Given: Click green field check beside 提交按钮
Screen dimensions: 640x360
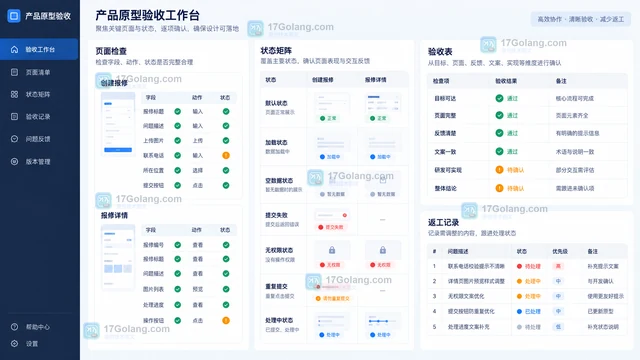Looking at the screenshot, I should (x=178, y=185).
